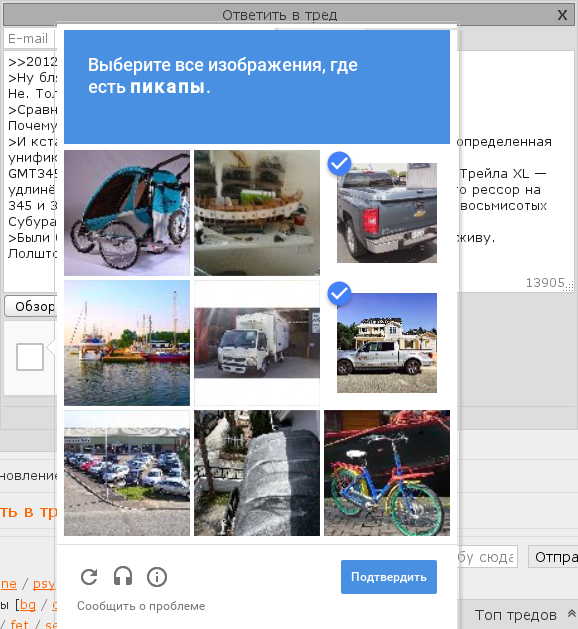Click the Подтвердить confirm button
578x629 pixels.
[x=389, y=577]
